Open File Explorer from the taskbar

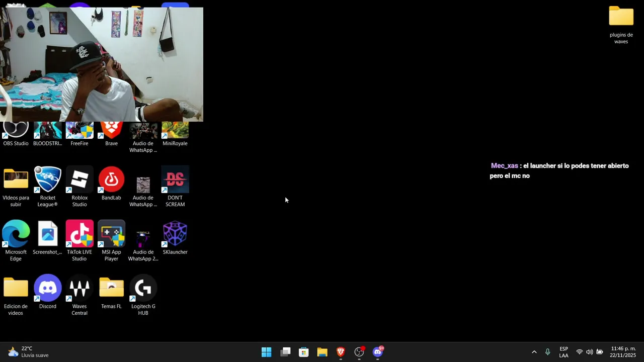pyautogui.click(x=323, y=352)
